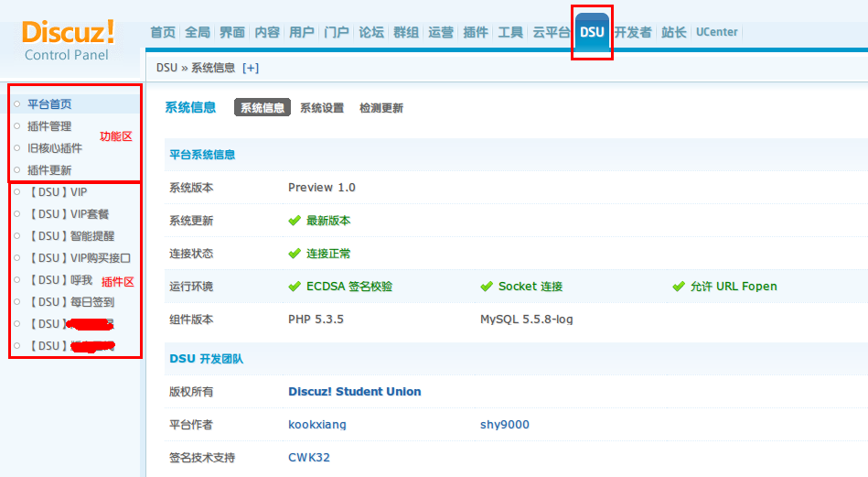The image size is (868, 477).
Task: Click the Preview 1.0 version value
Action: point(322,188)
